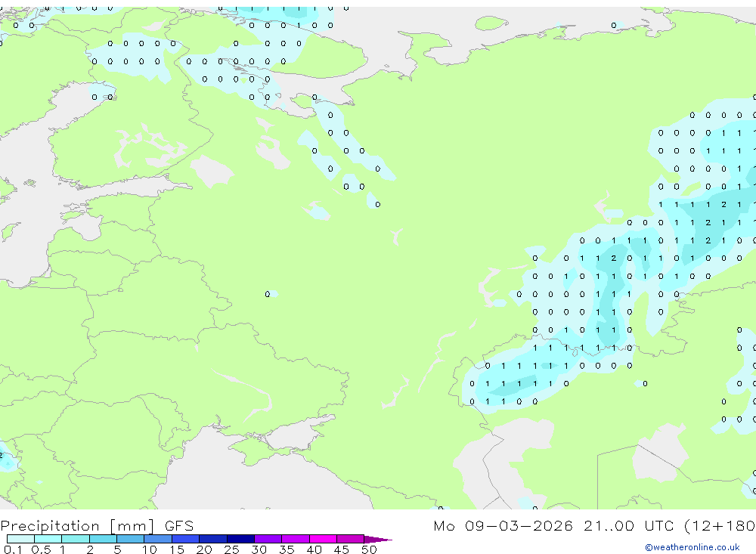This screenshot has height=554, width=756.
Task: Click the "50" legend scale label
Action: tap(369, 549)
